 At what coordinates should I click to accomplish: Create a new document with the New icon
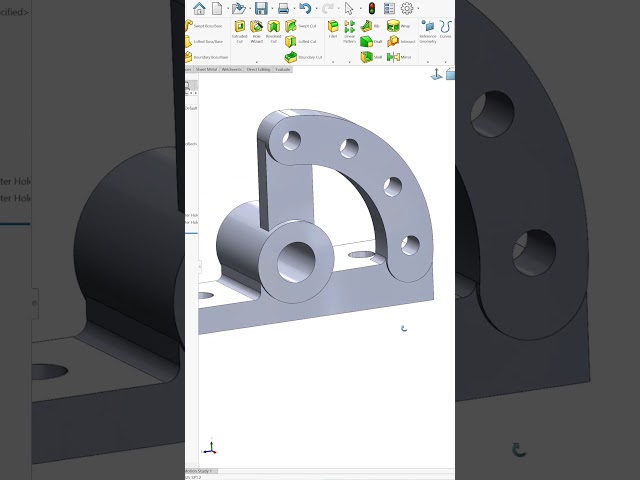coord(217,8)
